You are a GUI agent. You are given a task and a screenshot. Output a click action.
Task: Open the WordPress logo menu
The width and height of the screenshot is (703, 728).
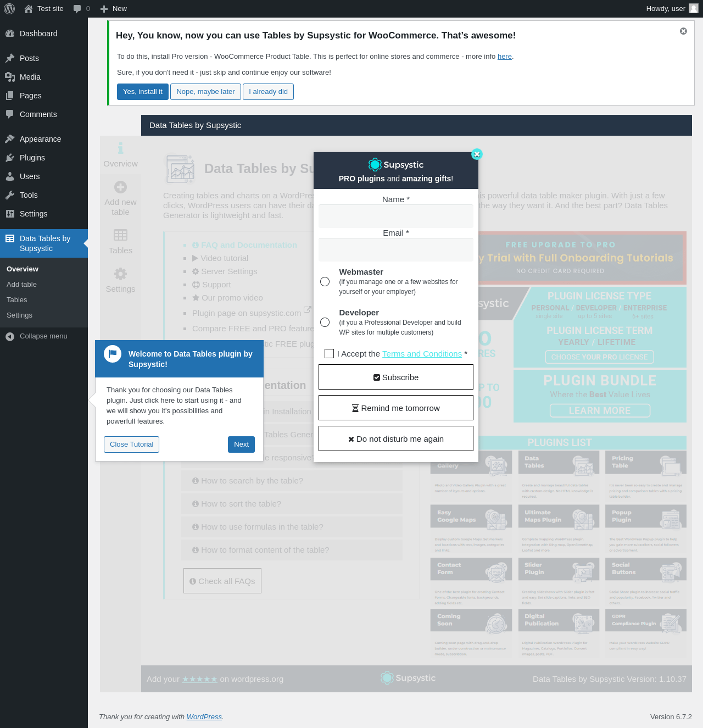[x=9, y=9]
